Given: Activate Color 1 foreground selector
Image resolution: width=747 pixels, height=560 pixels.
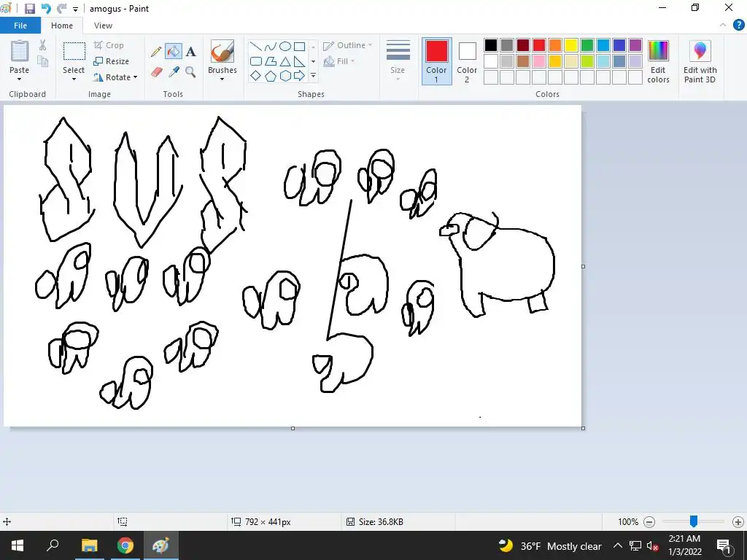Looking at the screenshot, I should pos(436,61).
